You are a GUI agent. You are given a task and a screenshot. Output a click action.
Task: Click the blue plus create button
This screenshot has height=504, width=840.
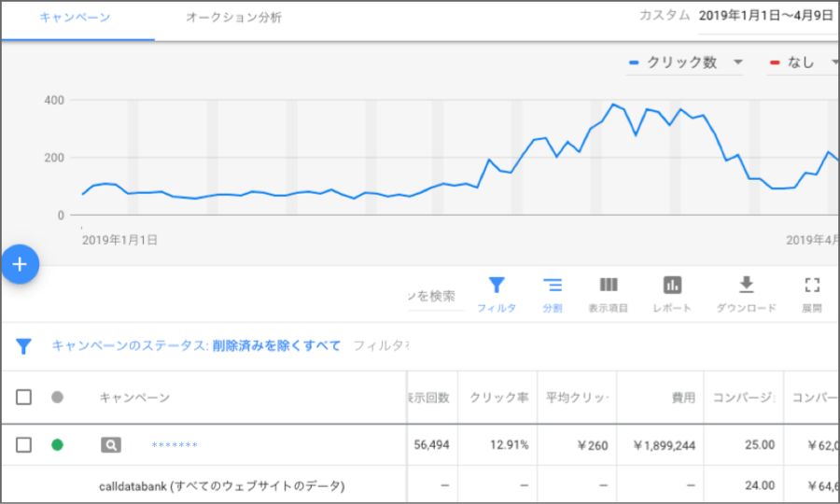20,264
